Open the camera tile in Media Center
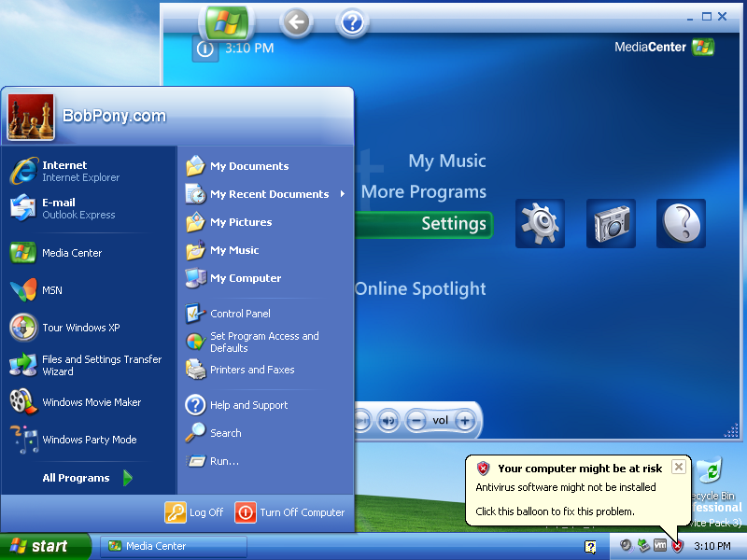Viewport: 747px width, 560px height. coord(611,223)
